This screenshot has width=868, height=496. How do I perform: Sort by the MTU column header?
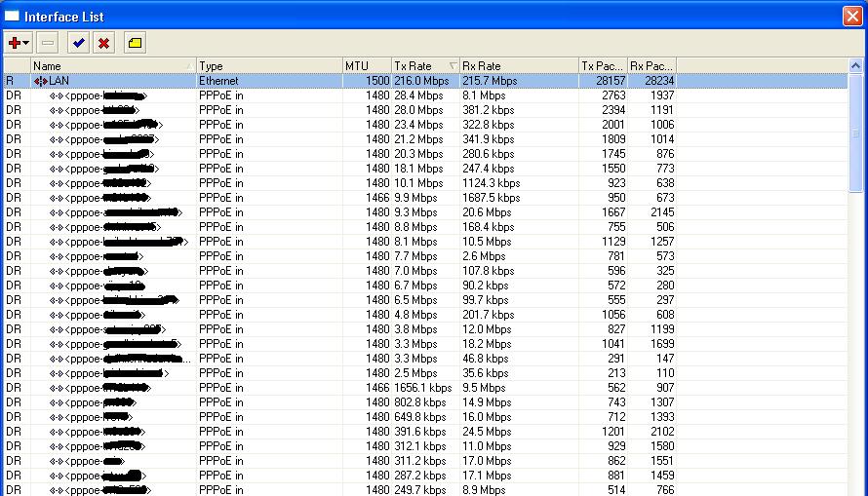coord(367,66)
